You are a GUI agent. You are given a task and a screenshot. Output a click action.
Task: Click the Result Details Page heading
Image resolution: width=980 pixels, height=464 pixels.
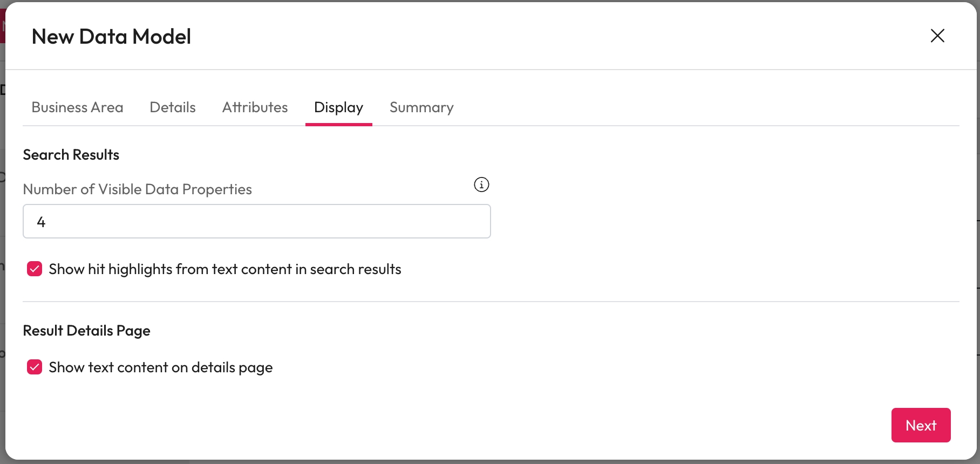(x=86, y=331)
